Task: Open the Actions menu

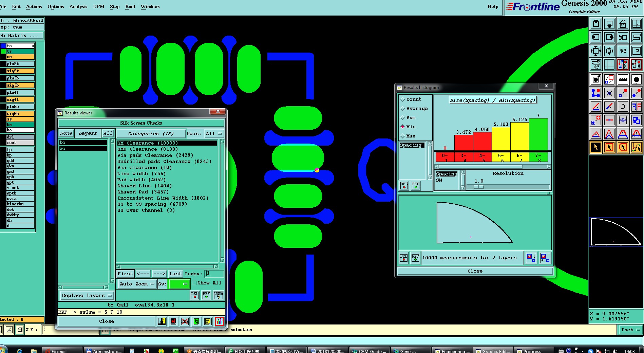Action: tap(34, 6)
